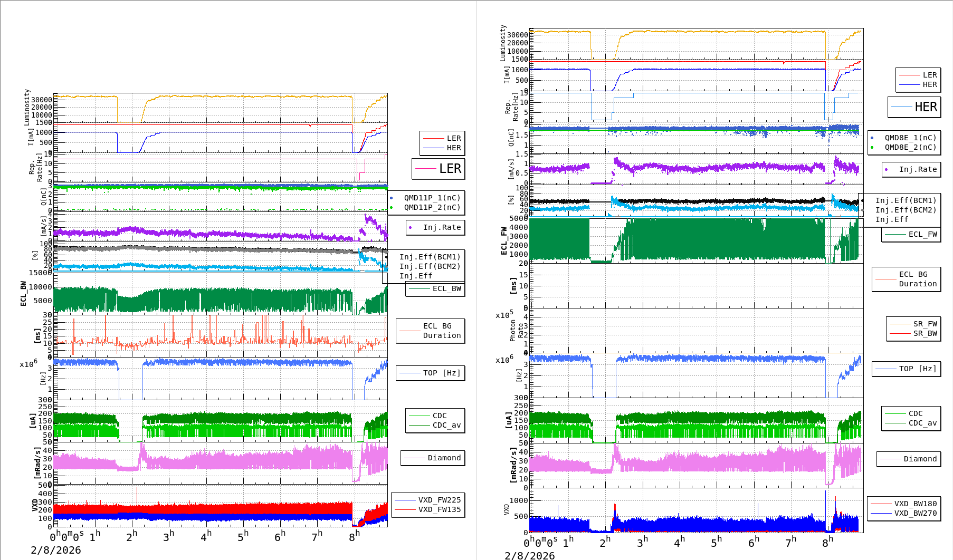This screenshot has width=953, height=560.
Task: Click the SR_BW legend entry
Action: click(913, 333)
